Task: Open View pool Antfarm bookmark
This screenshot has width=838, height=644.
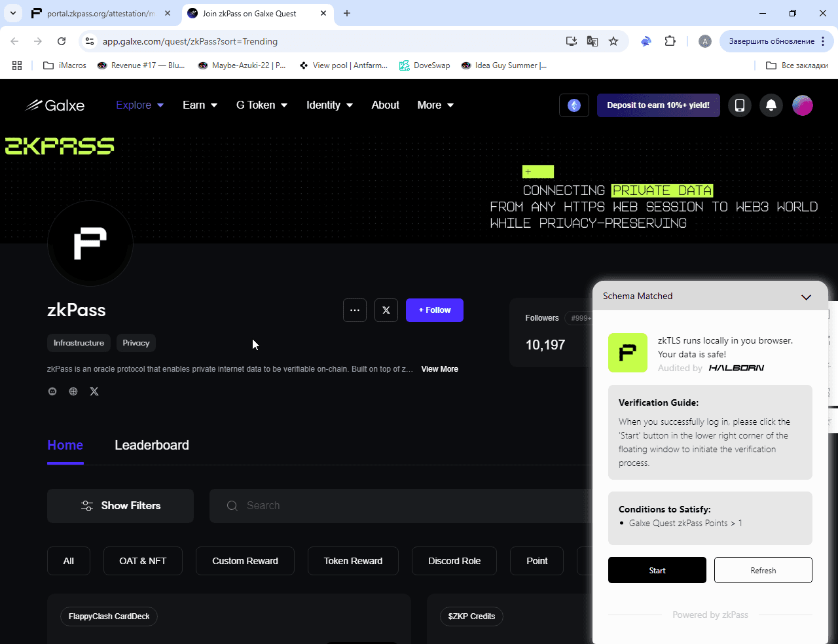Action: 343,65
